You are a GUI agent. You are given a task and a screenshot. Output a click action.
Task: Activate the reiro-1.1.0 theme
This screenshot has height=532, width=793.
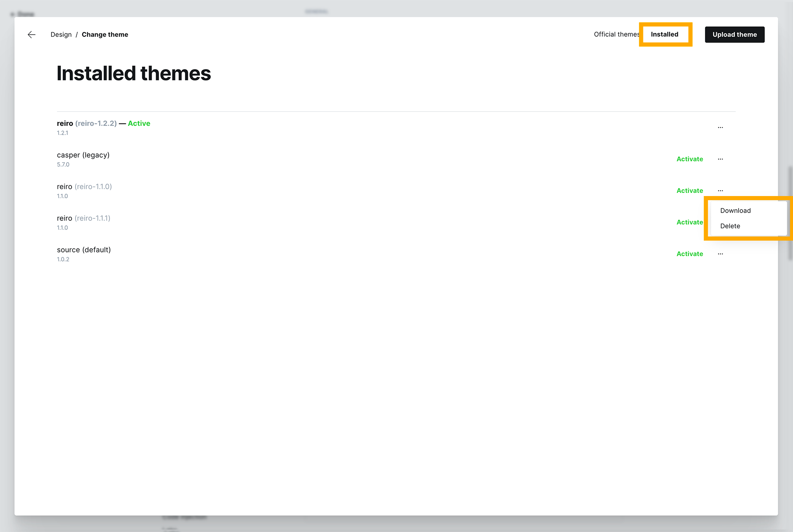(689, 191)
